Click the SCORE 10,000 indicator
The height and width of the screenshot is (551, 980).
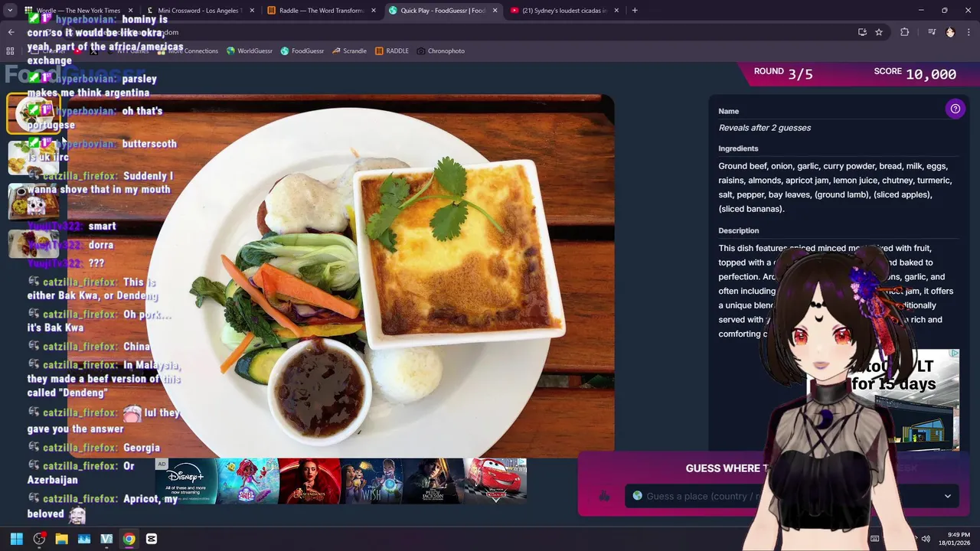[915, 73]
